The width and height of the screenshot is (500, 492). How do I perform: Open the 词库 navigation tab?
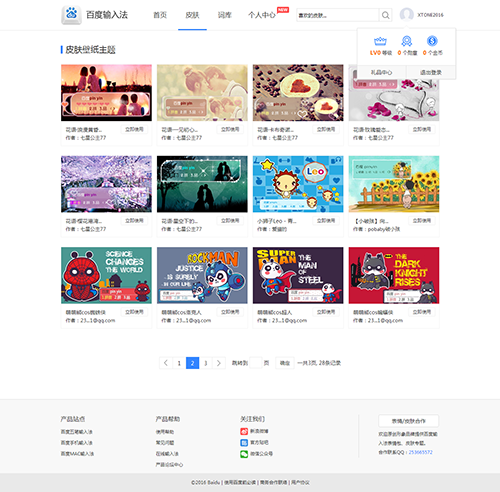[x=225, y=15]
